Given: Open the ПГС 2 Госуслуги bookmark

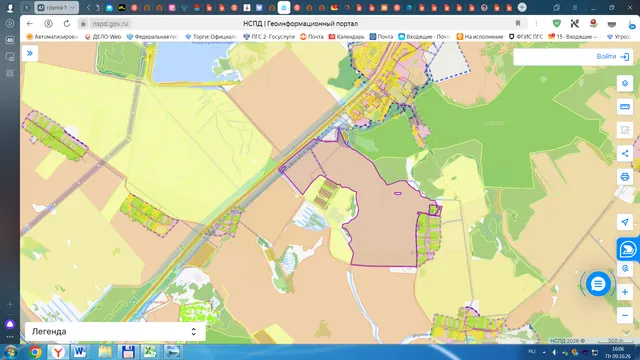Looking at the screenshot, I should click(269, 37).
